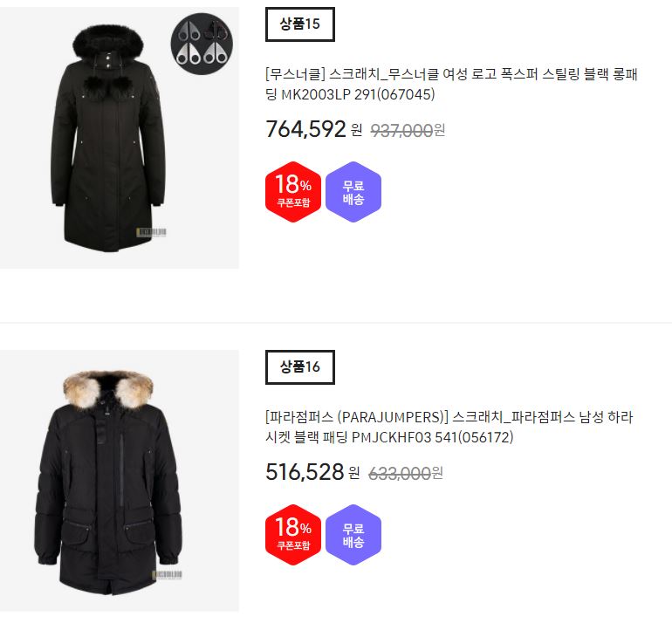This screenshot has height=623, width=672.
Task: Open the 무스너클 MK2003LP product title link
Action: (x=451, y=85)
